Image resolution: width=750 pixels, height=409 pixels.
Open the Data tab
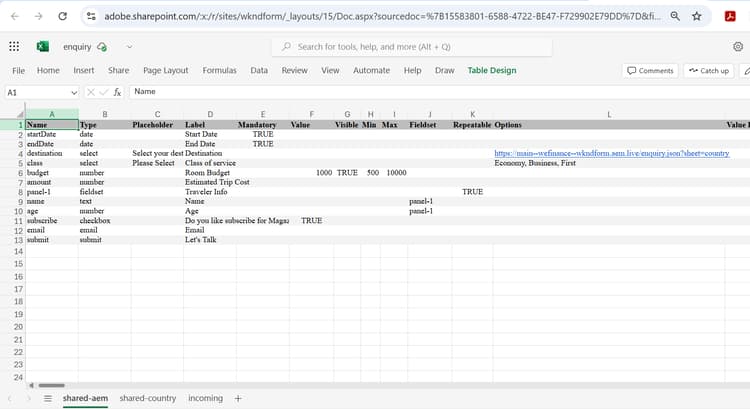(259, 70)
